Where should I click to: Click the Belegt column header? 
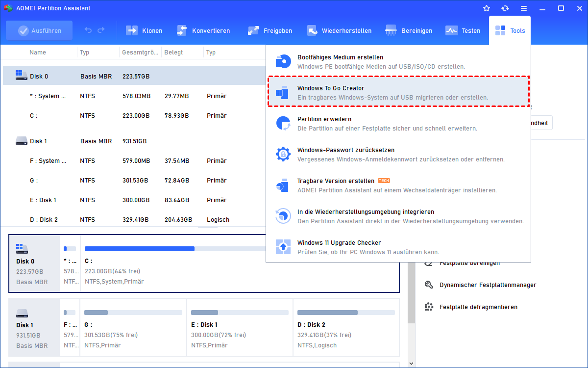(173, 52)
